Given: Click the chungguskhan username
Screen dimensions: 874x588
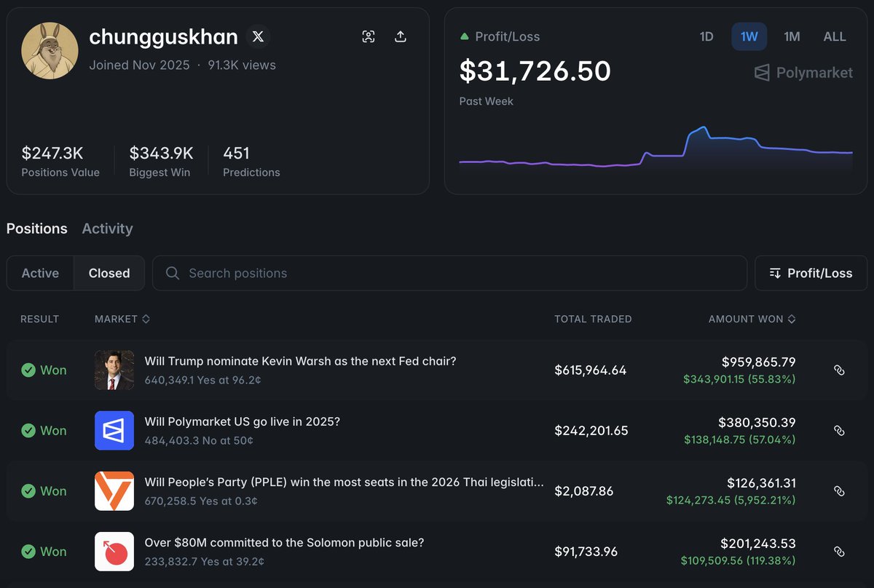Looking at the screenshot, I should coord(163,37).
